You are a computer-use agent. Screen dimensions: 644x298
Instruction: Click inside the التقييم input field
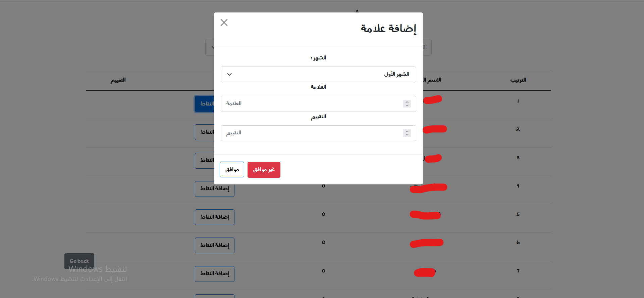pyautogui.click(x=312, y=133)
